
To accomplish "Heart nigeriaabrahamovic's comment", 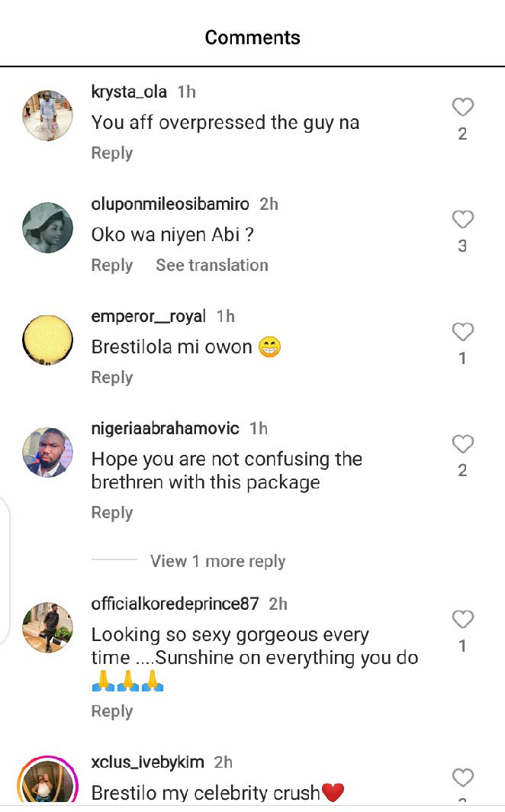I will click(x=462, y=444).
